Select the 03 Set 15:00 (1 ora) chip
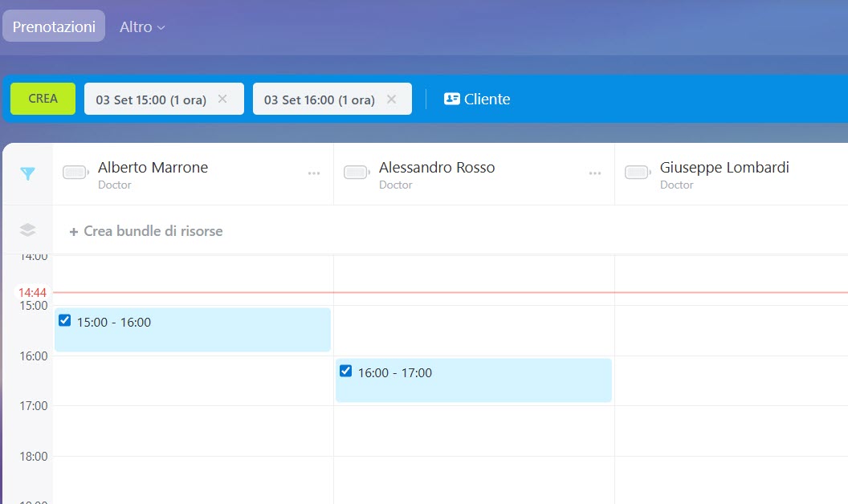The width and height of the screenshot is (848, 504). tap(150, 100)
